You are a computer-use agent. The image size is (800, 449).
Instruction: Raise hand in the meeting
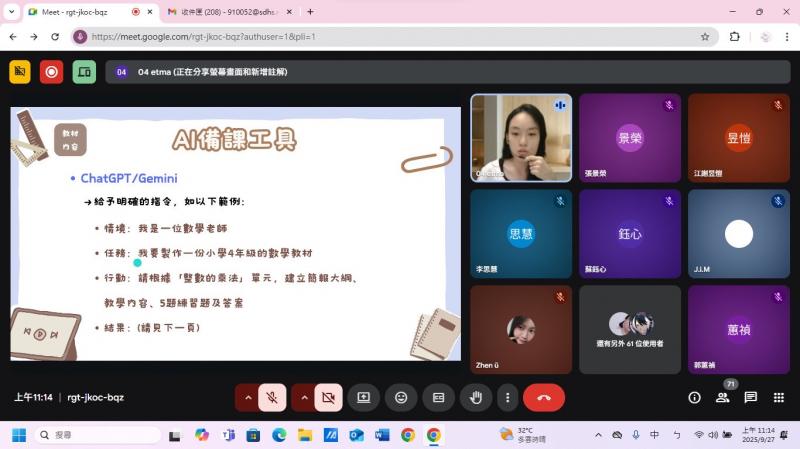coord(475,397)
